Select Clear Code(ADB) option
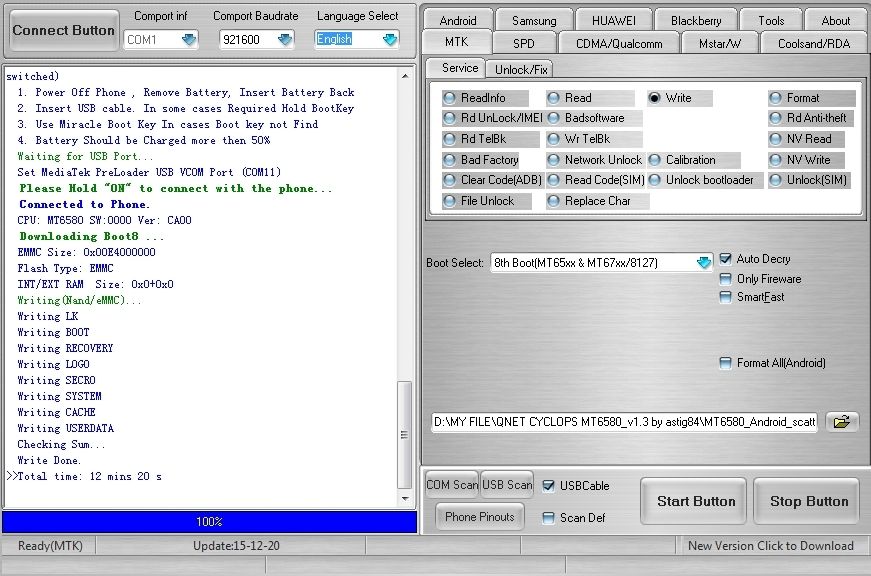 [x=451, y=180]
